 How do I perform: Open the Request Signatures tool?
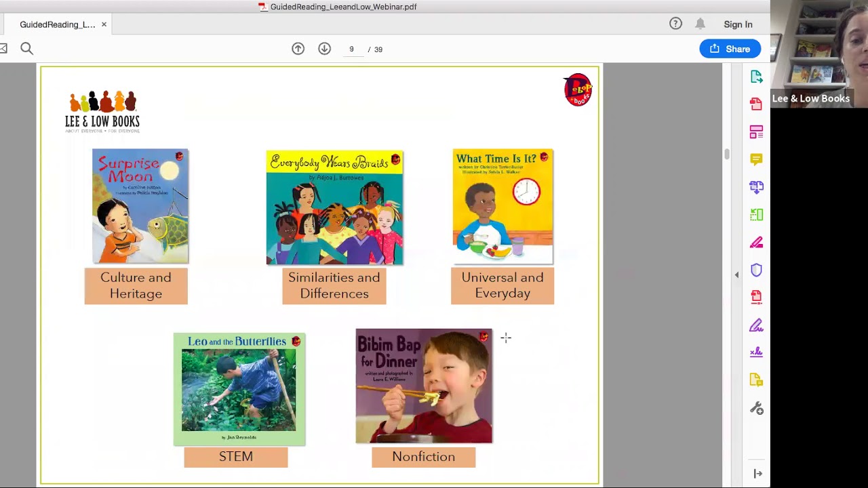point(756,352)
